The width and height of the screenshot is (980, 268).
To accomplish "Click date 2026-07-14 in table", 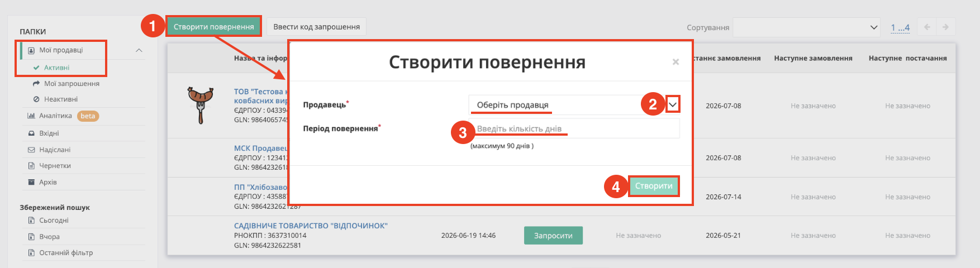I will [x=724, y=197].
